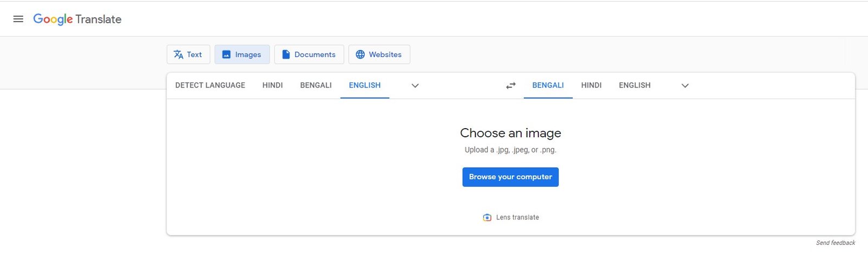The height and width of the screenshot is (260, 868).
Task: Swap source and target languages
Action: [511, 86]
